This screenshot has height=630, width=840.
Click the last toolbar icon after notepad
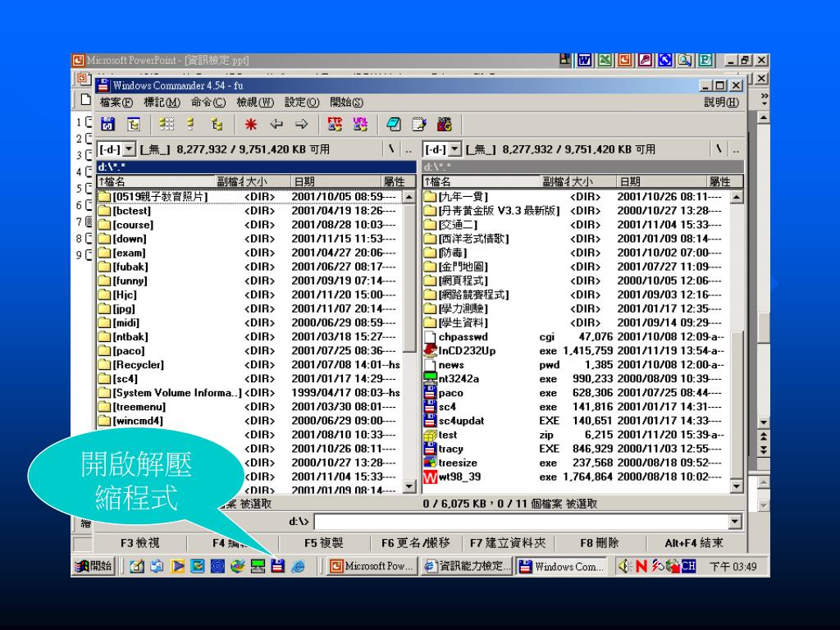[x=444, y=125]
